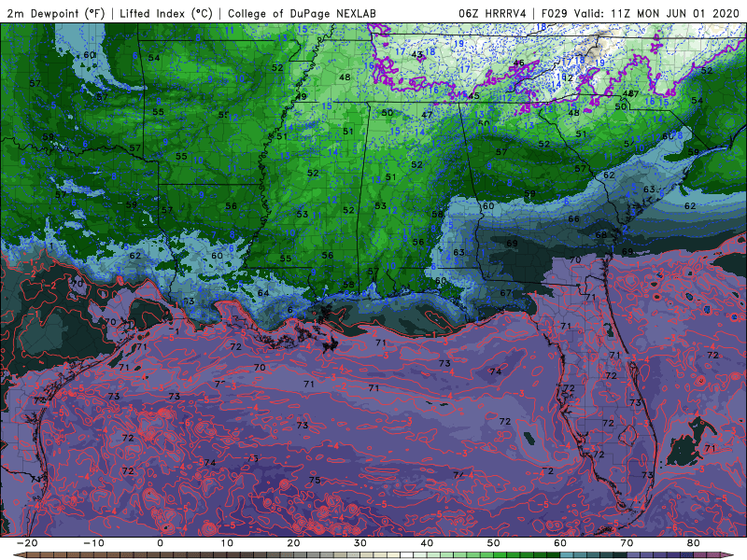The width and height of the screenshot is (747, 560).
Task: Click the black dewpoint value 49 near the Mississippi River
Action: 301,97
